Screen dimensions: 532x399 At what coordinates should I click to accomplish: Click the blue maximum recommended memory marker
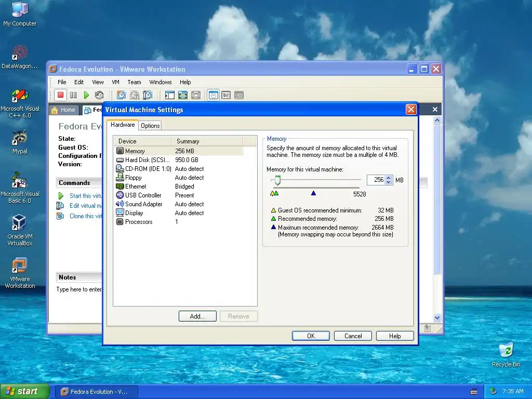pyautogui.click(x=313, y=193)
